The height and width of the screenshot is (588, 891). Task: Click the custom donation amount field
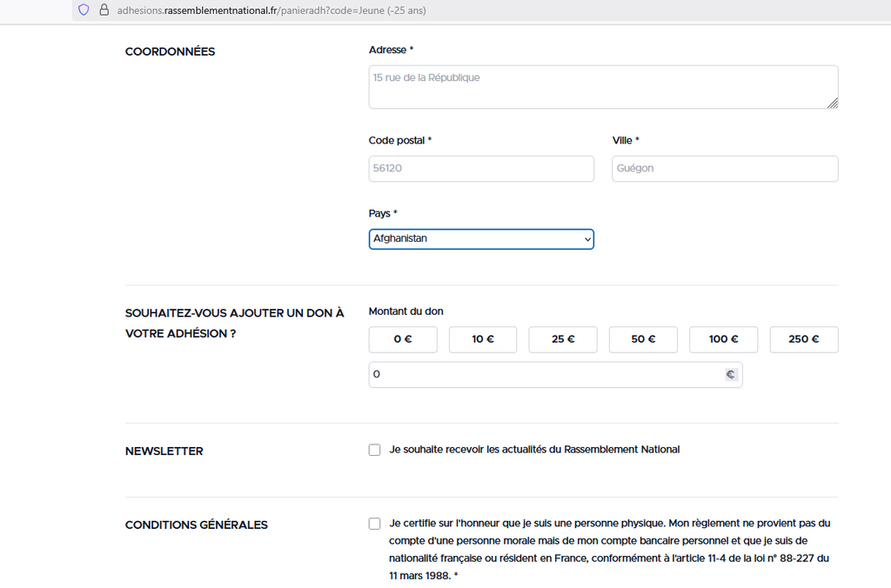(x=544, y=375)
